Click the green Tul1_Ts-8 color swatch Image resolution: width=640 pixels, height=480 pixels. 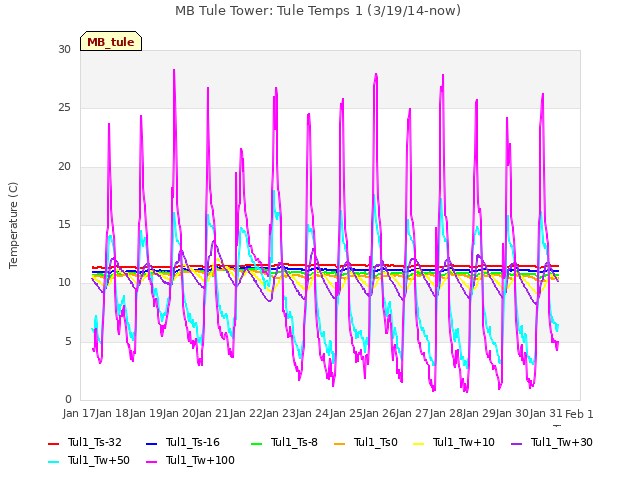click(256, 444)
